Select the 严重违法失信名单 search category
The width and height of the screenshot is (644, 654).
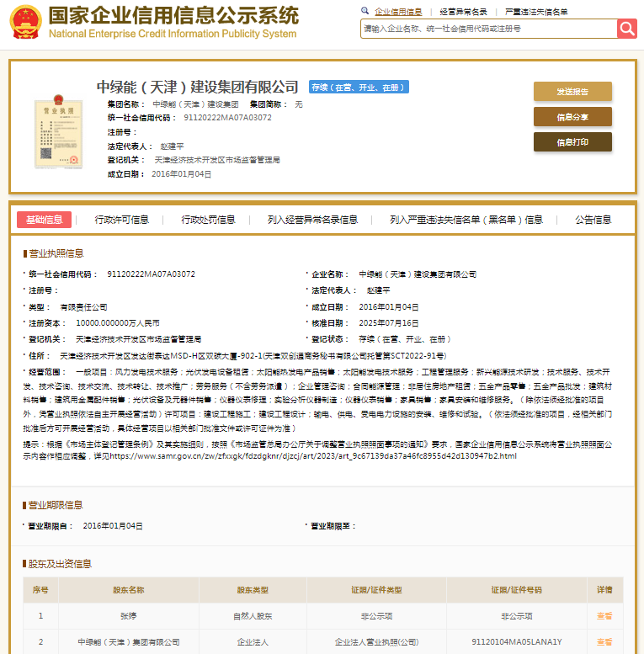tap(536, 12)
